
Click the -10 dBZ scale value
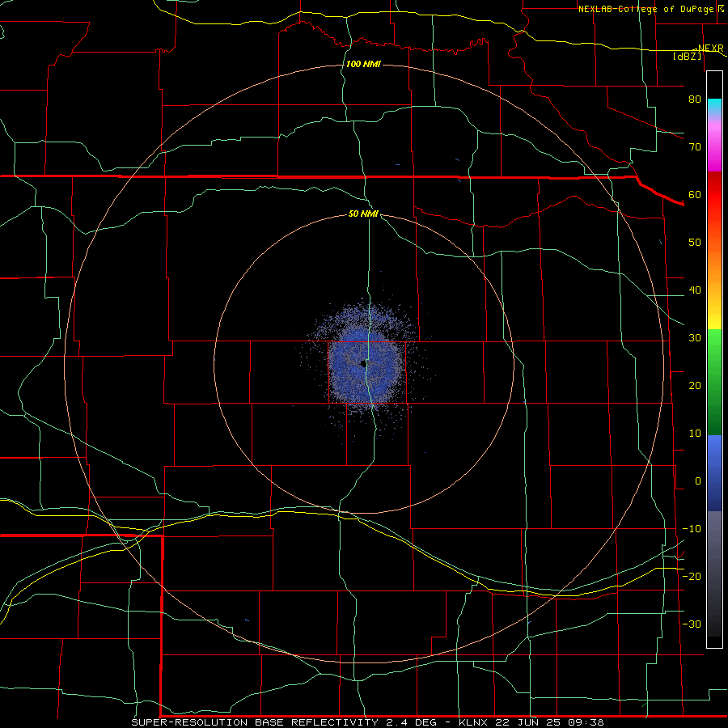(x=692, y=529)
